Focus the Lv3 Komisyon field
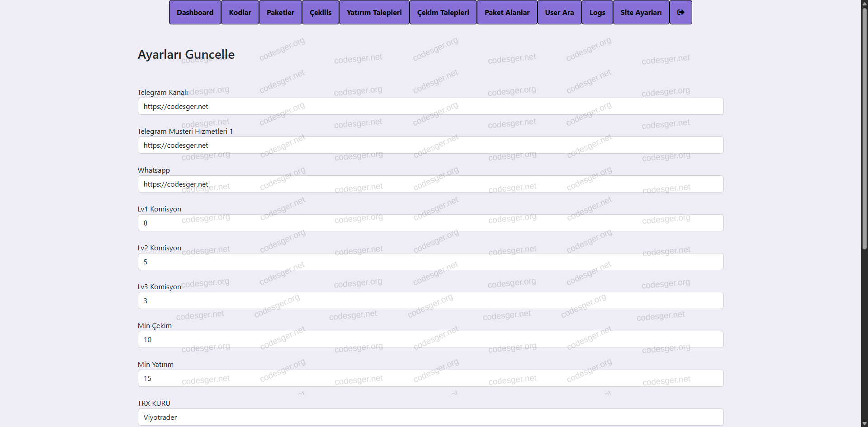 pos(430,300)
